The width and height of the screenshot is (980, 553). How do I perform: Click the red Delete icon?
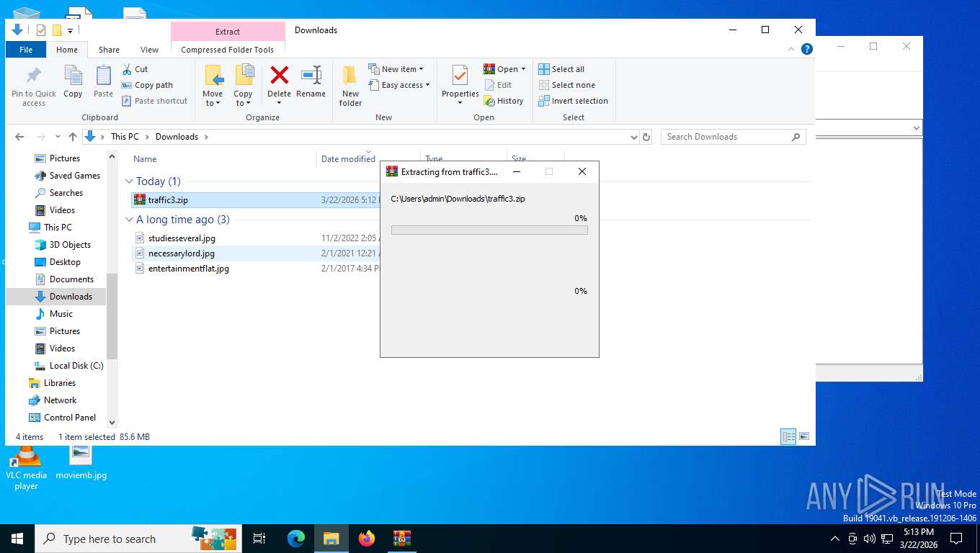[279, 75]
